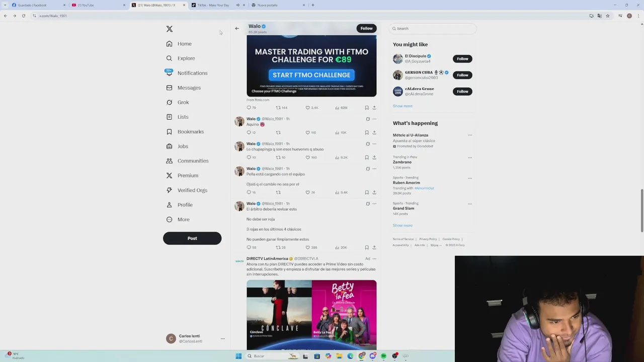Follow the Walo profile
The height and width of the screenshot is (362, 644).
pyautogui.click(x=366, y=28)
